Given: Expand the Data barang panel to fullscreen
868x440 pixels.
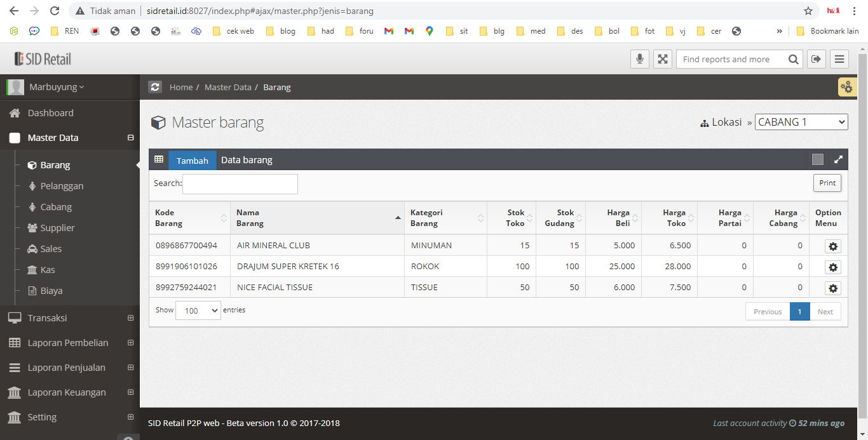Looking at the screenshot, I should (838, 160).
